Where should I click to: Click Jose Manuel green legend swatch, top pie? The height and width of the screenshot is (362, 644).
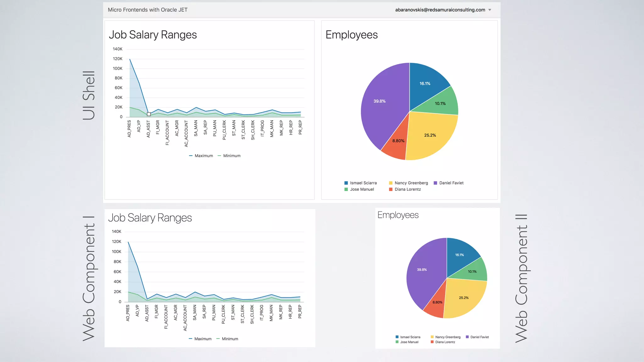click(346, 189)
